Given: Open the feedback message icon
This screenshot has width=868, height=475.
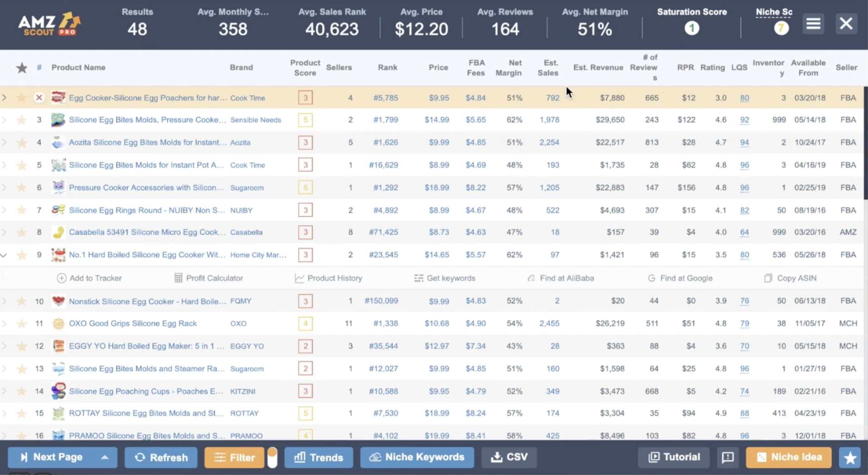Looking at the screenshot, I should coord(728,457).
